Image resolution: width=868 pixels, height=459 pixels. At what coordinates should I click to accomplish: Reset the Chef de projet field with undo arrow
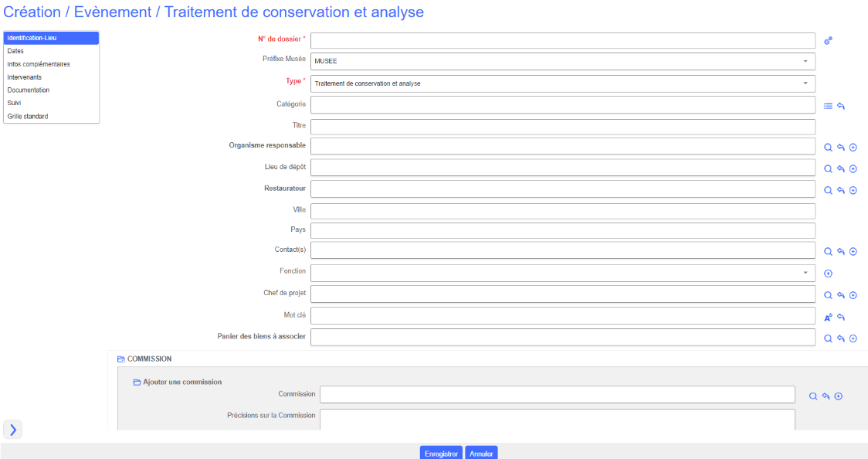[840, 295]
